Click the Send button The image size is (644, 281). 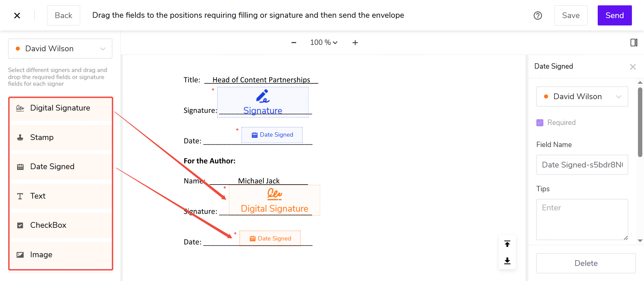[x=614, y=15]
